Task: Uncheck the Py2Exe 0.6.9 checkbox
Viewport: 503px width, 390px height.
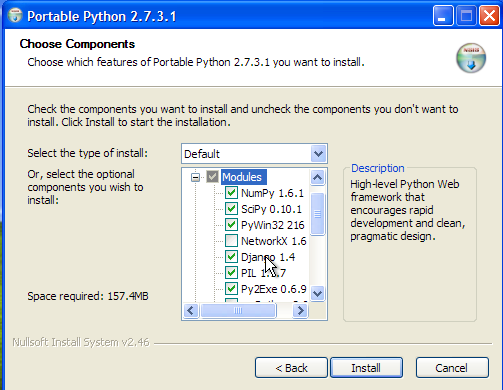Action: click(231, 289)
